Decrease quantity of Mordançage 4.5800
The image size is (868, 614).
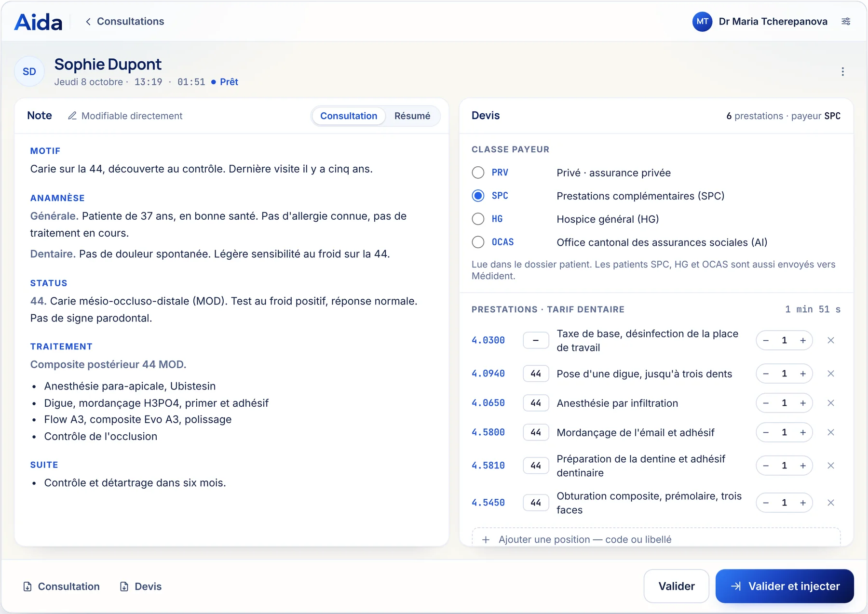pyautogui.click(x=766, y=432)
